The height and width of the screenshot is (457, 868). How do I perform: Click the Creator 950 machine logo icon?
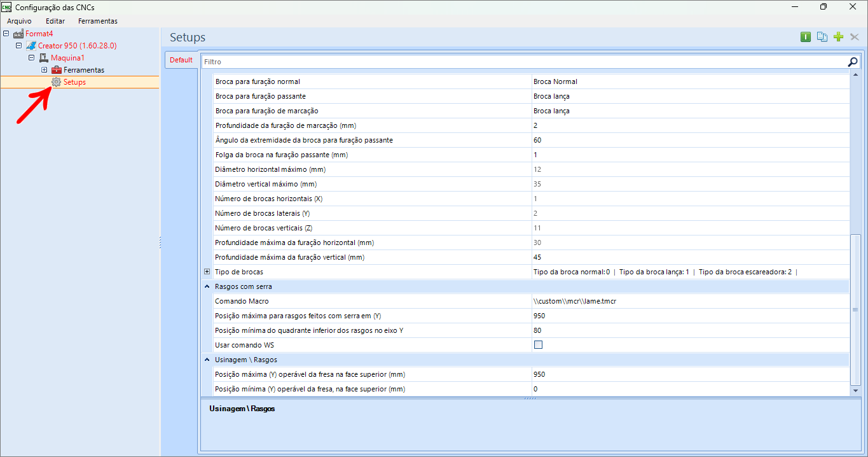[31, 46]
